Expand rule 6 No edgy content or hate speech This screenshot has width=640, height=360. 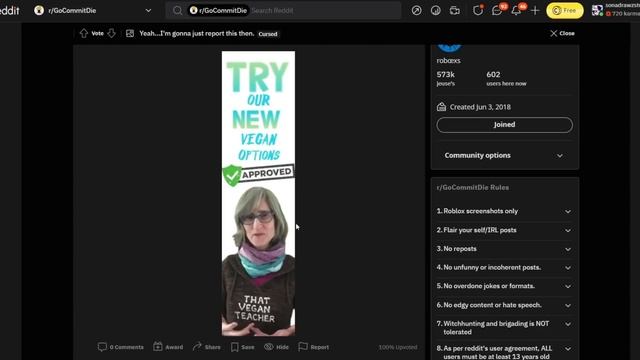point(504,305)
